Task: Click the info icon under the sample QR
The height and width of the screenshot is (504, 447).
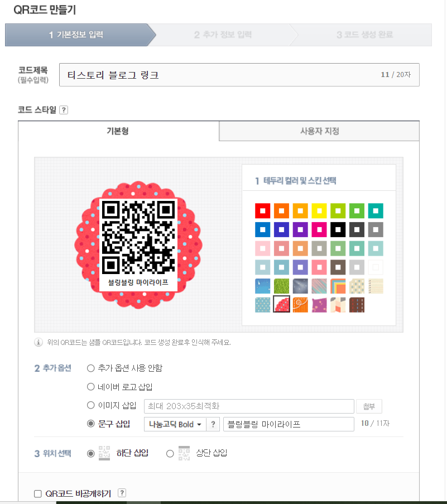Action: [39, 342]
